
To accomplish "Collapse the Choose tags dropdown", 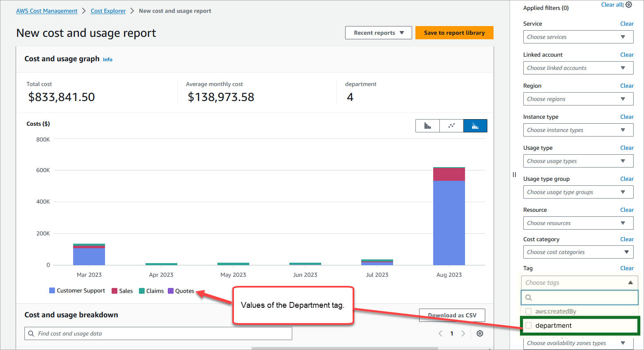I will [630, 283].
